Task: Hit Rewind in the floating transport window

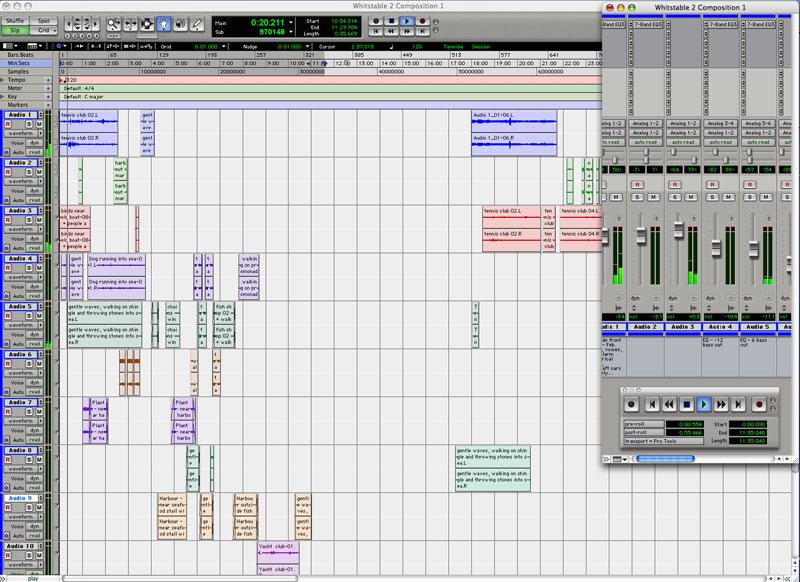Action: point(668,404)
